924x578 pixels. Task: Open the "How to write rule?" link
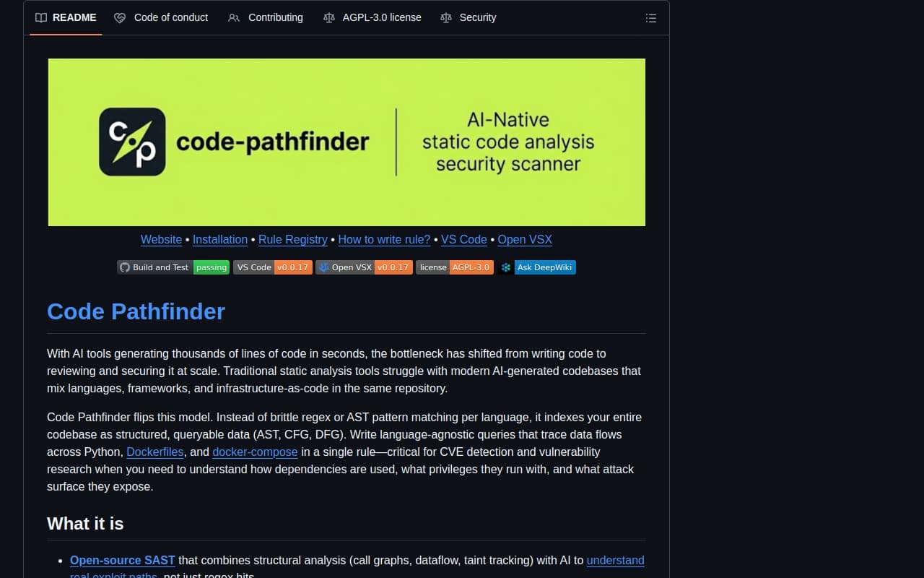click(383, 239)
